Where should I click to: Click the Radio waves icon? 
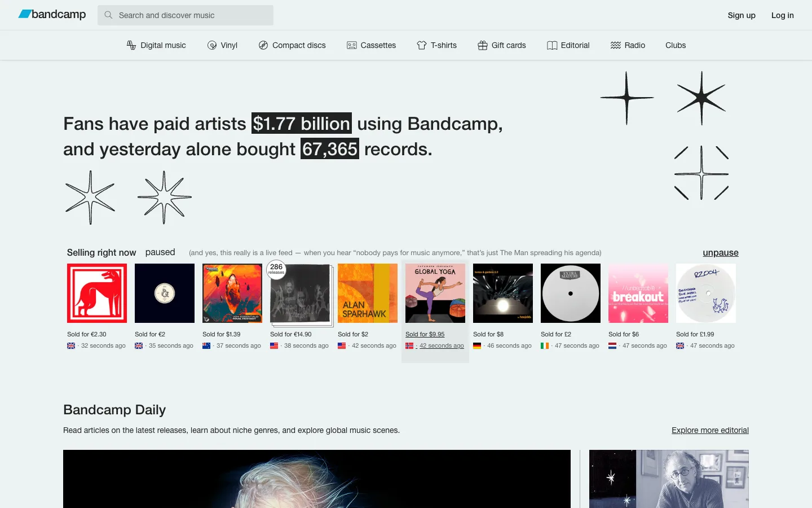pos(616,45)
